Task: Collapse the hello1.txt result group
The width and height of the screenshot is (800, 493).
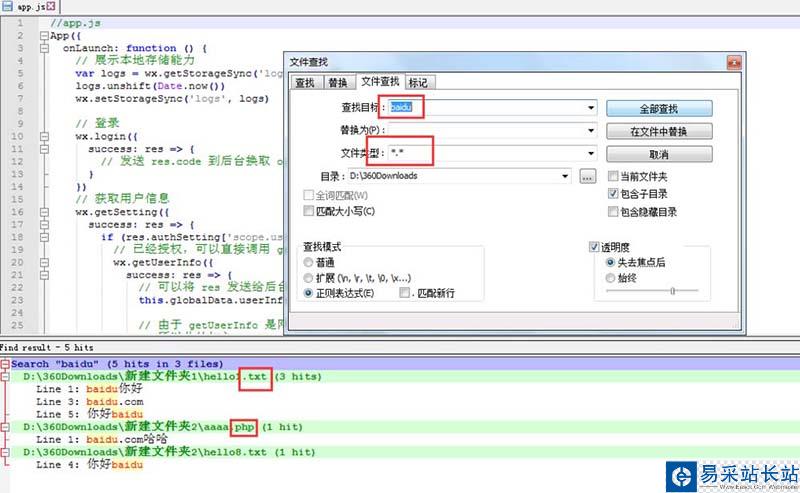Action: [x=5, y=377]
